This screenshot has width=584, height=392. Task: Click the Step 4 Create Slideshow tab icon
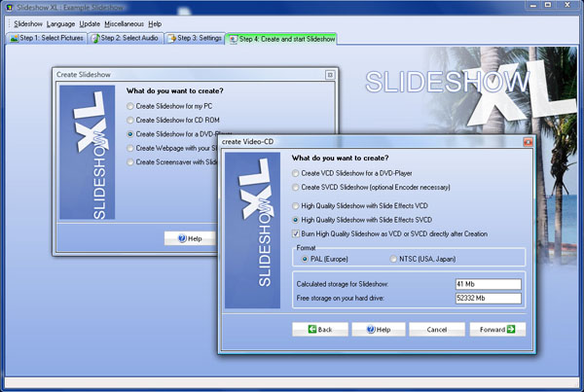click(x=234, y=39)
